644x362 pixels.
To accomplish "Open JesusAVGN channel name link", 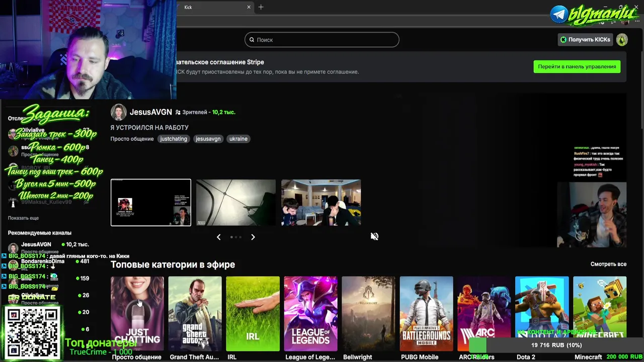I will (x=151, y=112).
